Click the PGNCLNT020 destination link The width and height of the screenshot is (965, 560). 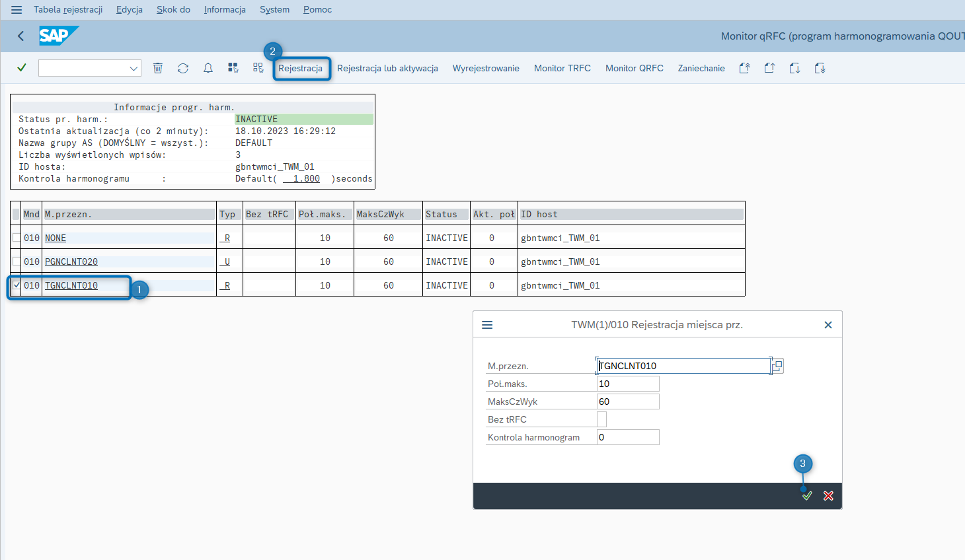[71, 262]
